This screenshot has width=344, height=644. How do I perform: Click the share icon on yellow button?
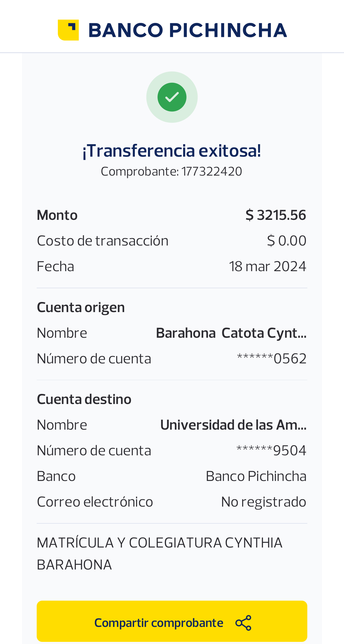pyautogui.click(x=243, y=623)
